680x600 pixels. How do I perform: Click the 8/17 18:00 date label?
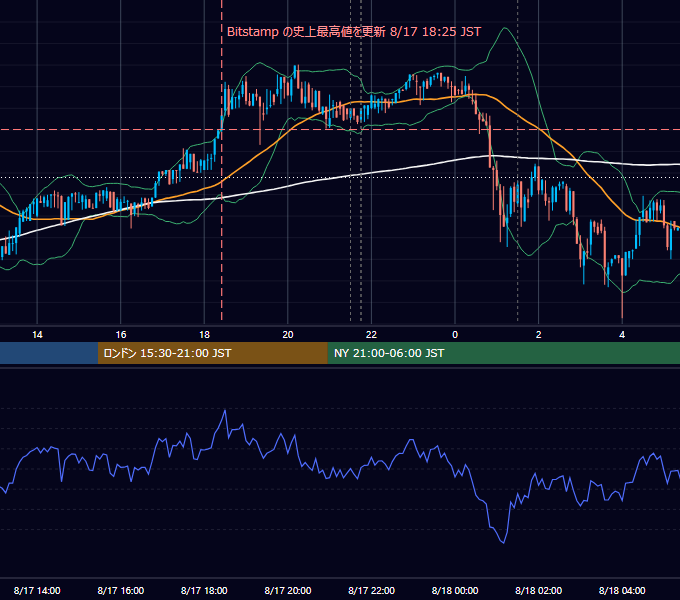click(x=204, y=590)
